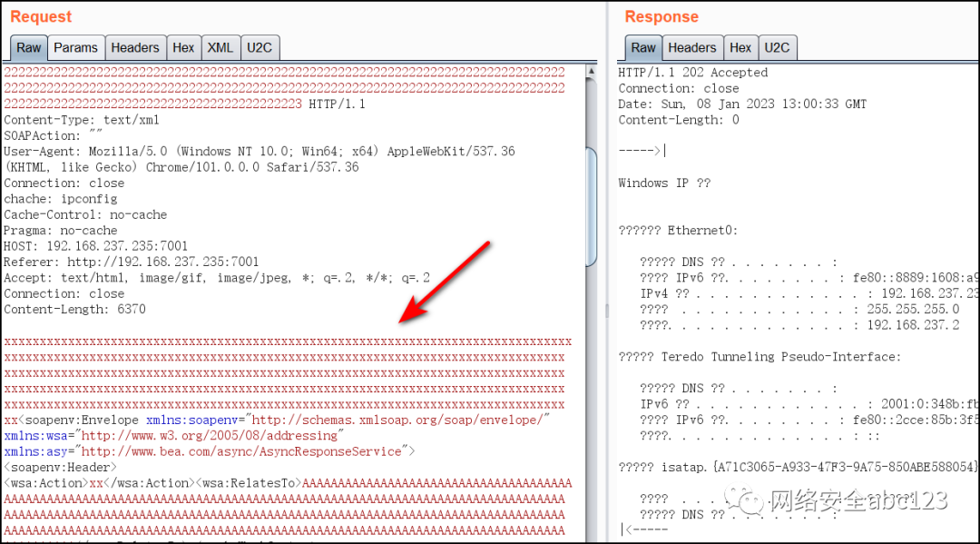This screenshot has width=980, height=544.
Task: View the Request XML tab
Action: (220, 48)
